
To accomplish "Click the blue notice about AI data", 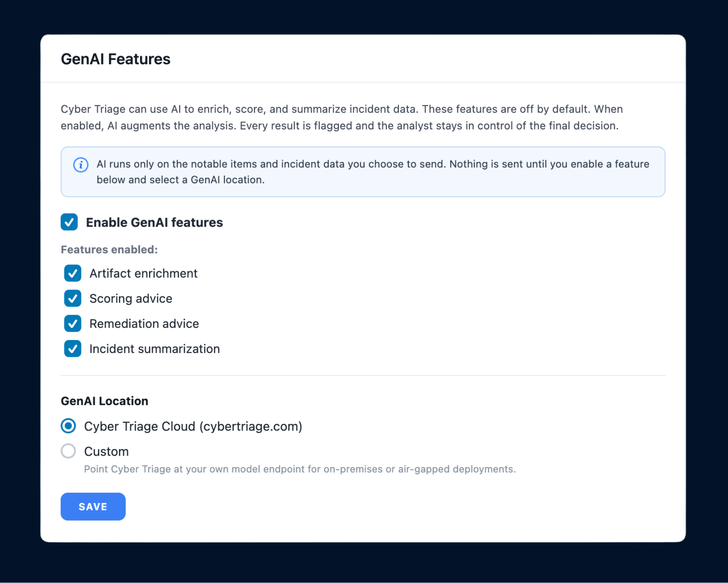I will (363, 172).
